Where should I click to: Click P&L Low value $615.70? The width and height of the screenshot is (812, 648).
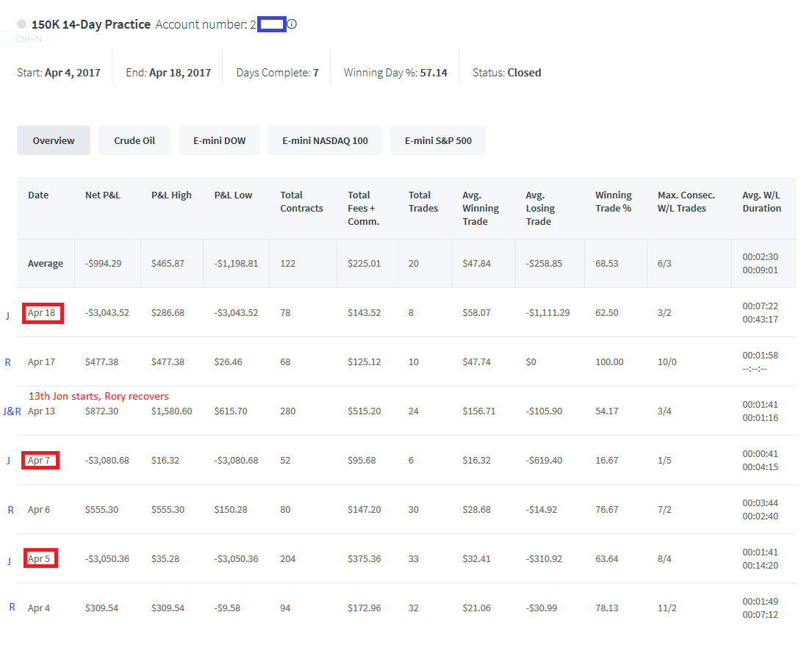231,411
